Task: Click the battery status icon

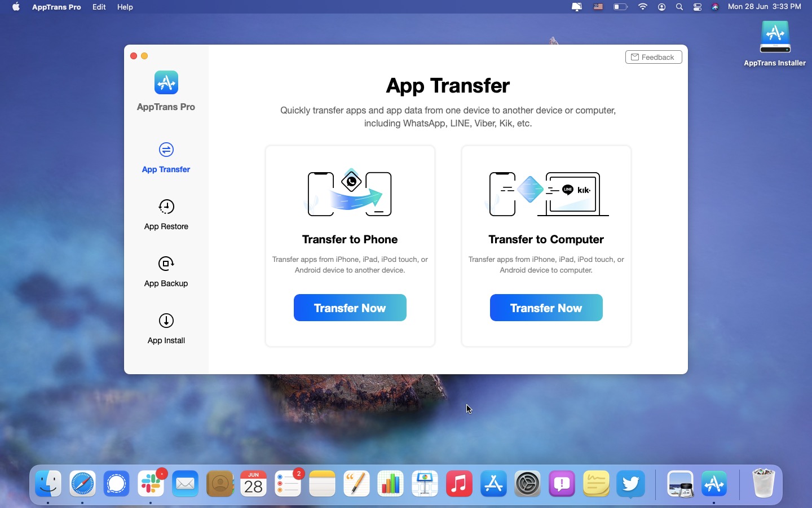Action: click(x=621, y=7)
